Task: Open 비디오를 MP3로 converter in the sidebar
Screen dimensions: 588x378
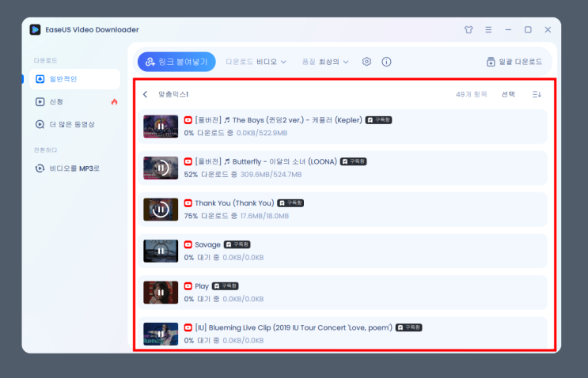Action: click(x=67, y=168)
